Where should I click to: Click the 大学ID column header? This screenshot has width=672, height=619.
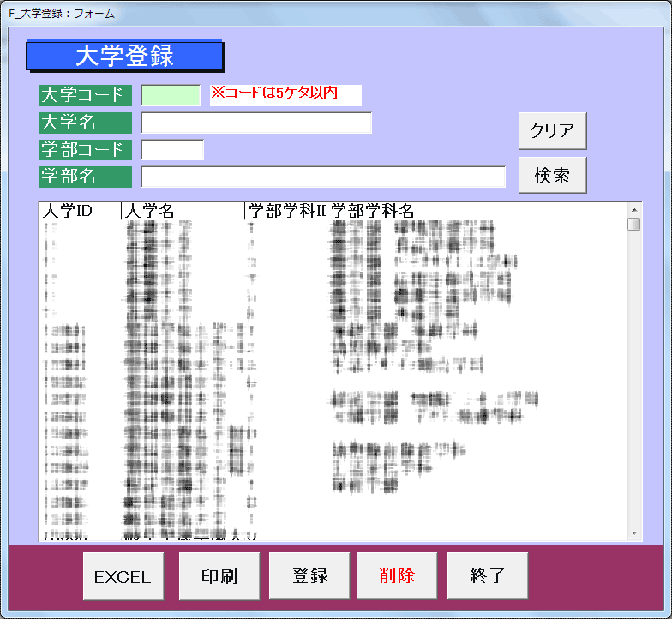(80, 211)
